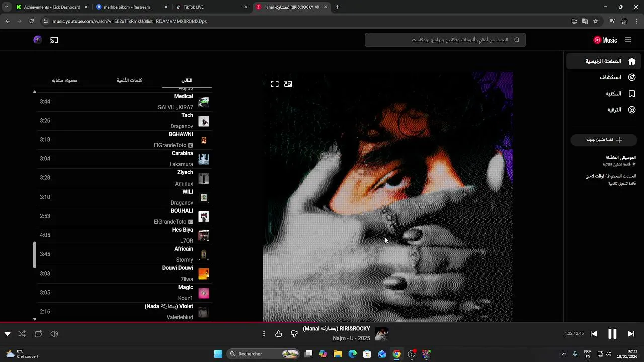Viewport: 644px width, 362px height.
Task: Create a new playlist with the plus button
Action: click(604, 140)
